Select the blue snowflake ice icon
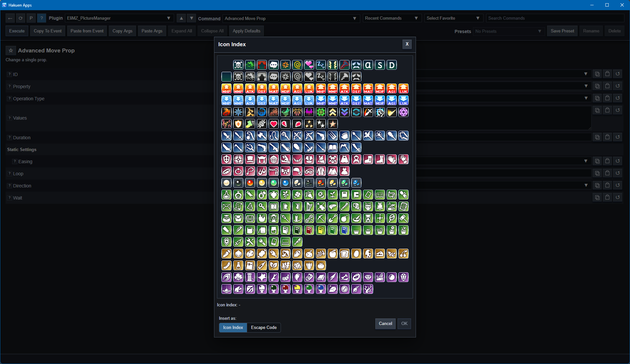630x364 pixels. tap(238, 112)
